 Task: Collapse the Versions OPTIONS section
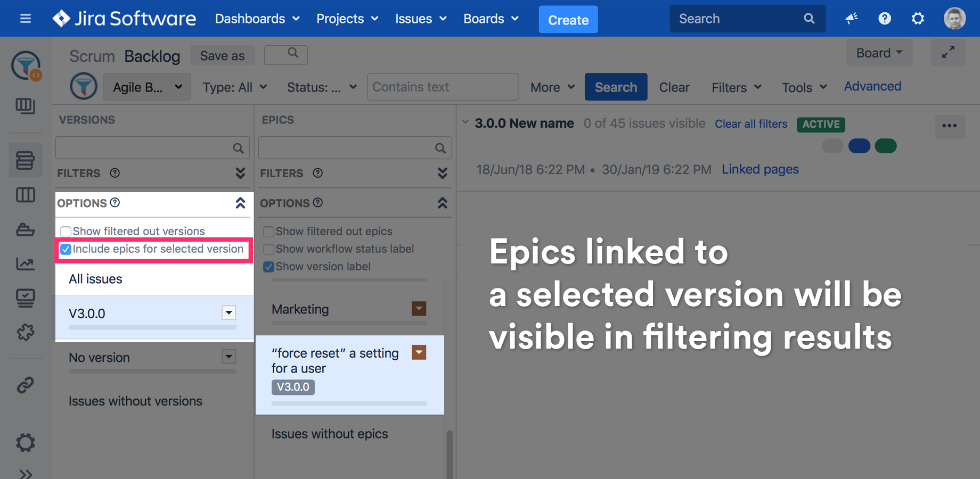(240, 203)
